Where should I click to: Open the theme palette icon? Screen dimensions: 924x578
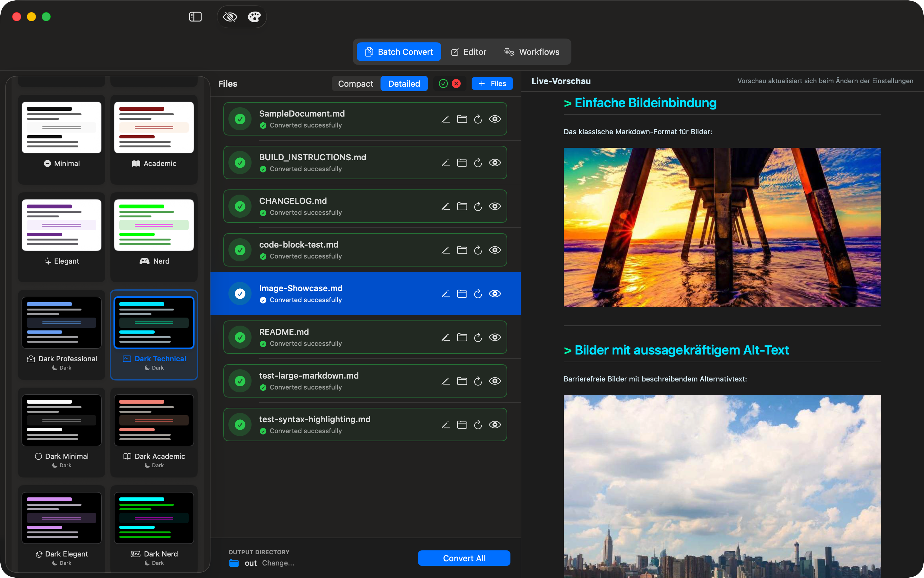click(x=254, y=17)
